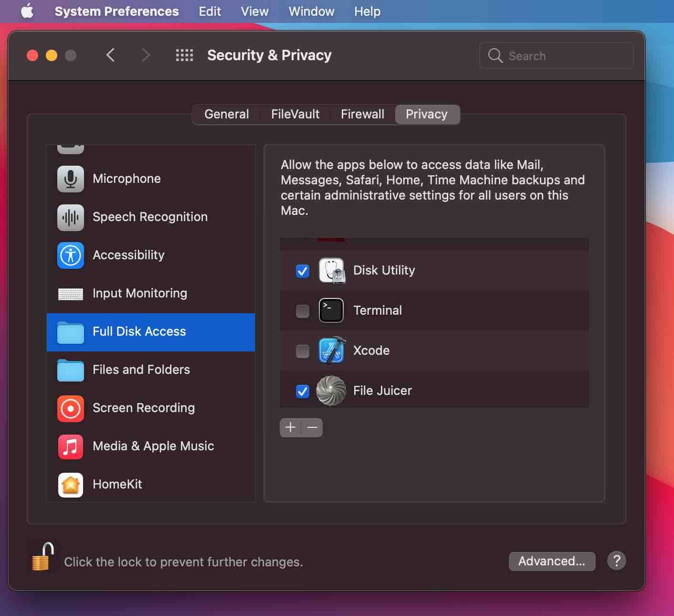Switch to the General tab
The height and width of the screenshot is (616, 674).
click(227, 114)
